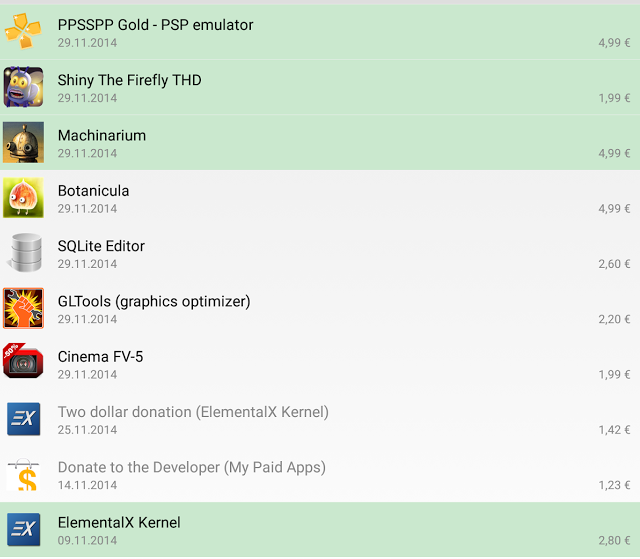This screenshot has width=640, height=559.
Task: Open the SQLite Editor entry title
Action: (101, 246)
